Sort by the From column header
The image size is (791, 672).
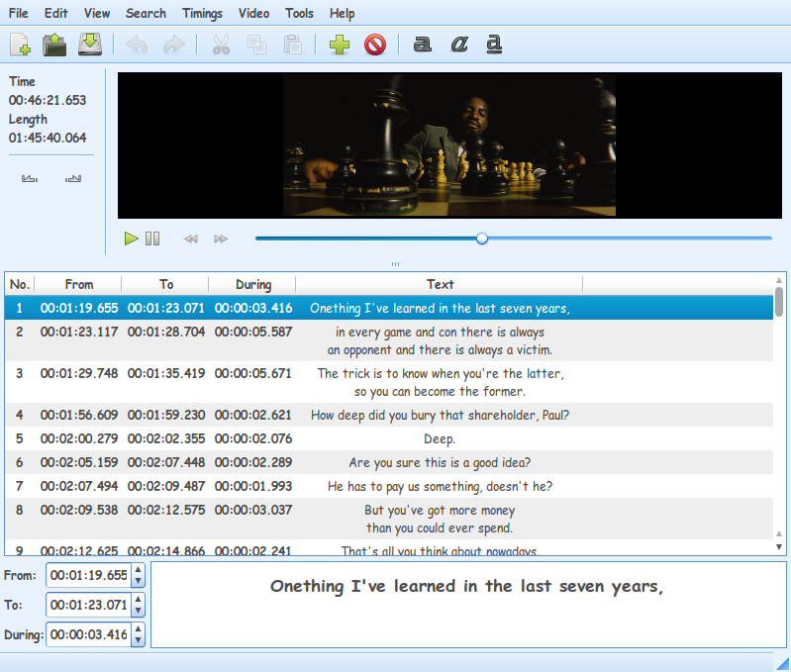[79, 284]
